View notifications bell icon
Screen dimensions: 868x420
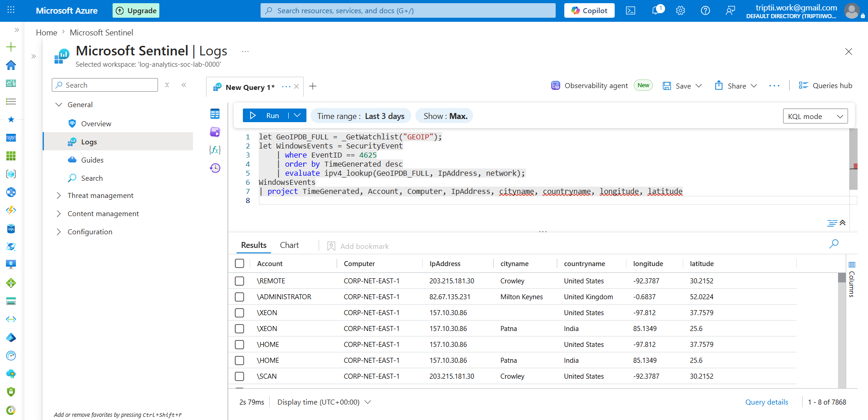(x=657, y=10)
